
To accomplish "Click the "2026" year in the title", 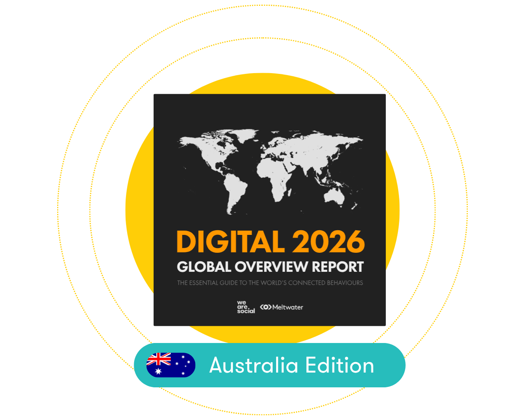I will coord(328,242).
